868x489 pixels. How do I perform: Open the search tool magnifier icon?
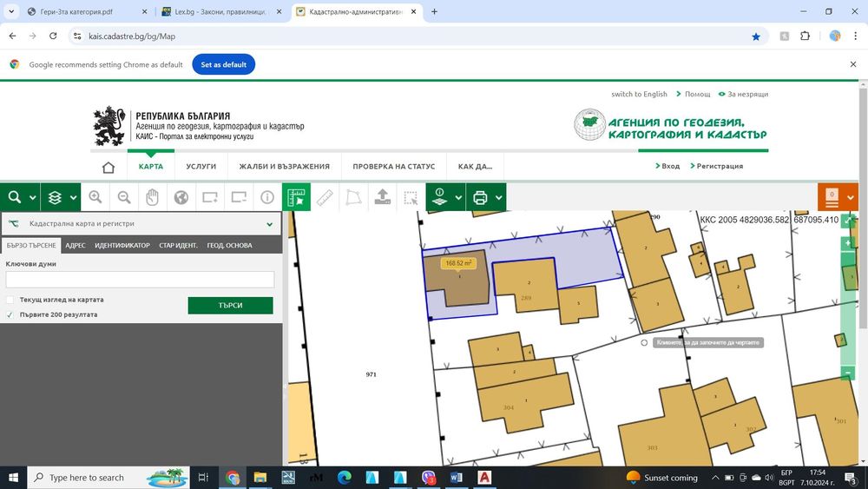15,197
